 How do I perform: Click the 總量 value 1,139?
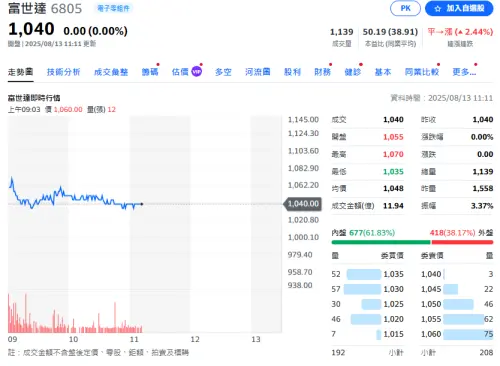pyautogui.click(x=483, y=171)
